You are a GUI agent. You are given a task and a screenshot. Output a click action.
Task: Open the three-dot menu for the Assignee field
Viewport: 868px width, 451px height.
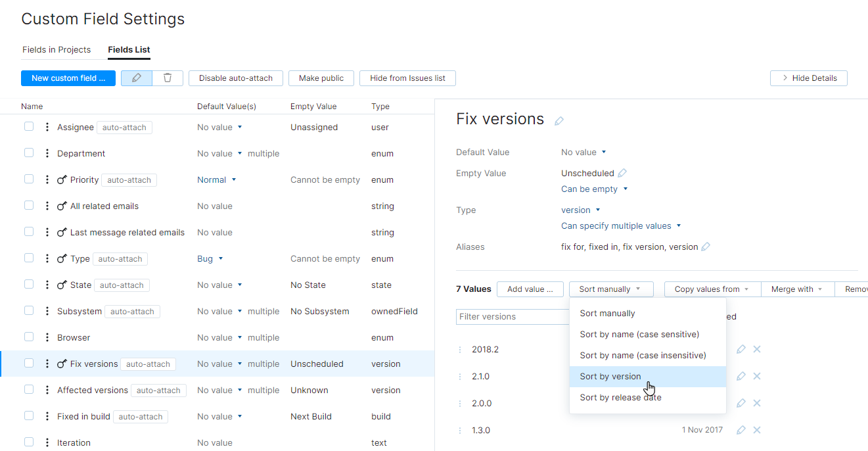[46, 127]
